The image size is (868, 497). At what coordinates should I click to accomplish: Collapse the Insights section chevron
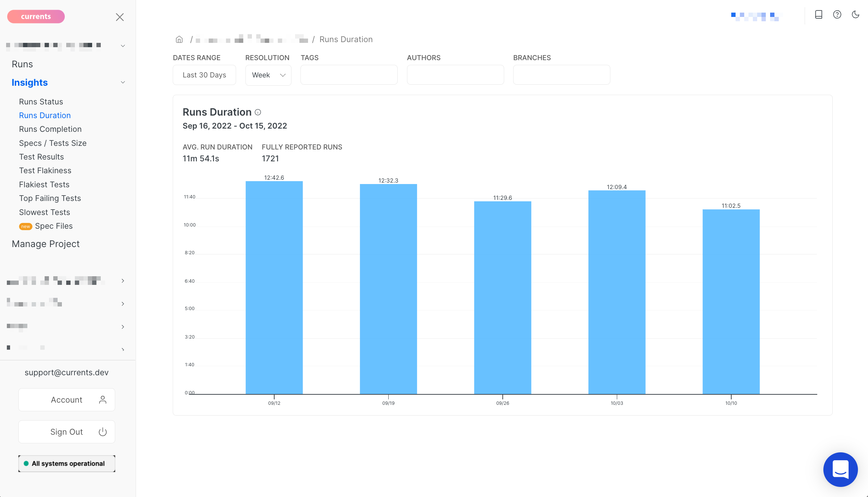pyautogui.click(x=123, y=82)
